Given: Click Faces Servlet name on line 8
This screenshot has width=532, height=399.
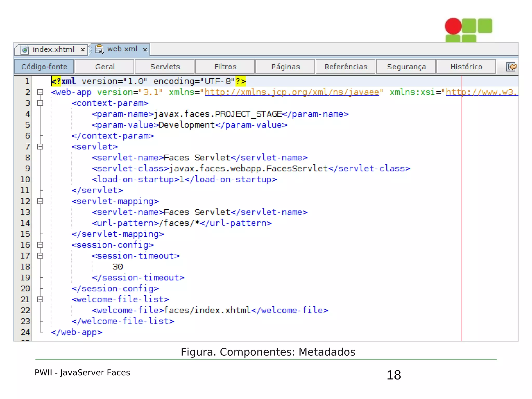Looking at the screenshot, I should 197,158.
